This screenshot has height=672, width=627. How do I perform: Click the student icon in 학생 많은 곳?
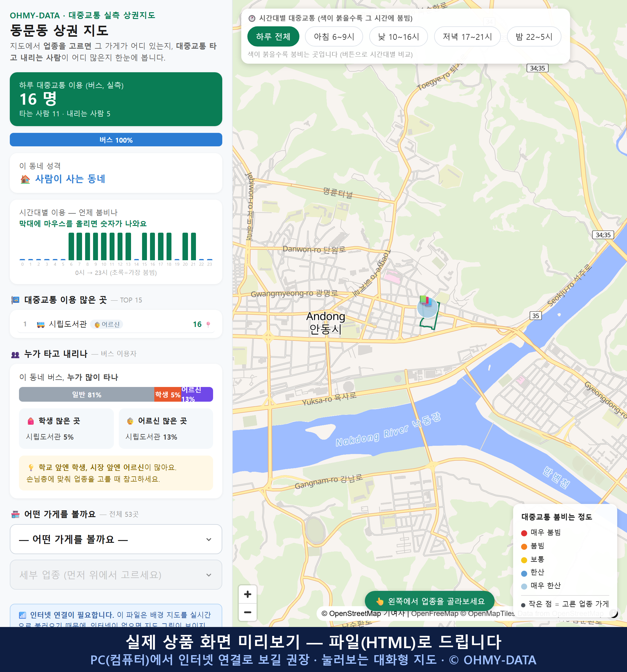click(31, 421)
